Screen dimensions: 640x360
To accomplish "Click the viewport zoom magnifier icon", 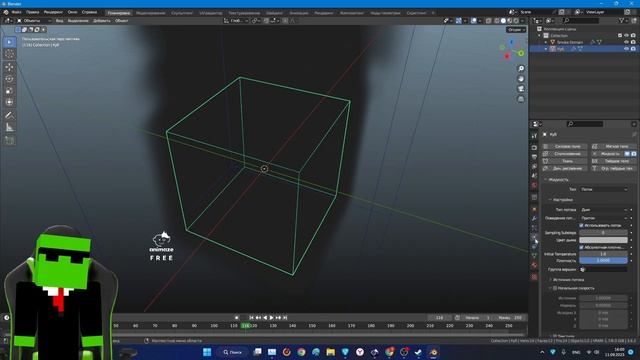I will (x=521, y=69).
